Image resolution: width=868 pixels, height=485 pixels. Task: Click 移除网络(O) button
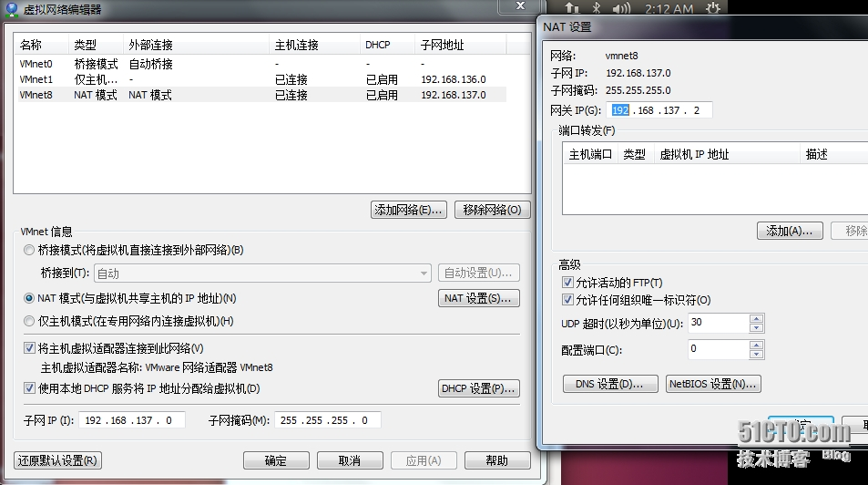[x=492, y=210]
